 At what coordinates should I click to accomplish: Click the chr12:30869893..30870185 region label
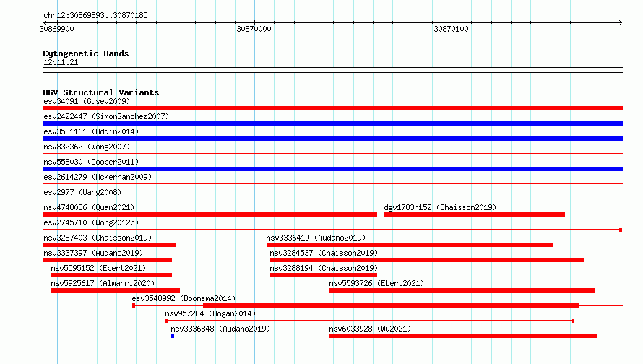pos(95,16)
